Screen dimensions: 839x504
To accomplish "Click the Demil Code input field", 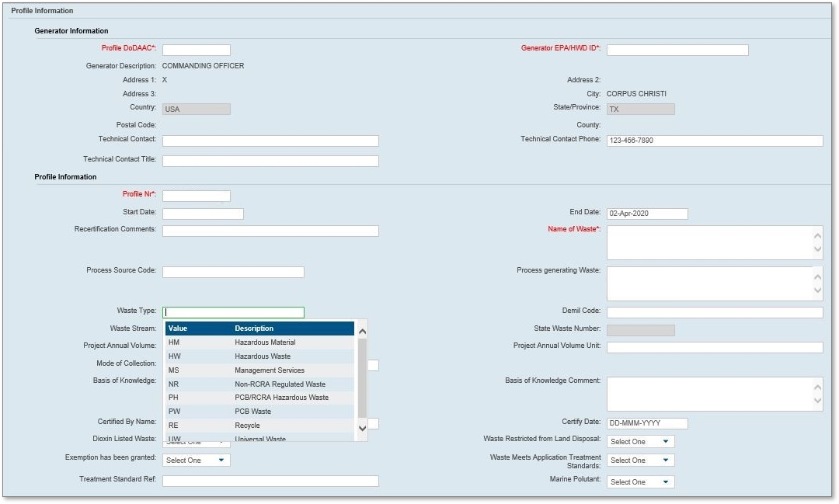I will (x=714, y=313).
